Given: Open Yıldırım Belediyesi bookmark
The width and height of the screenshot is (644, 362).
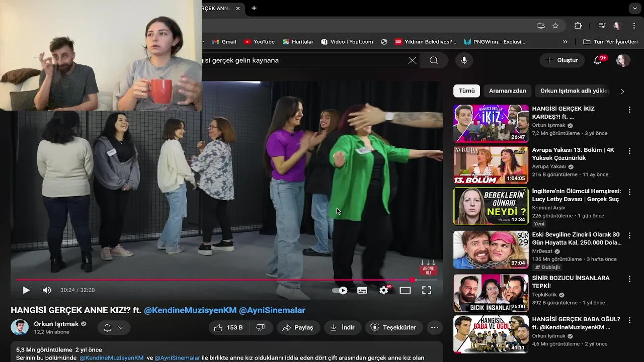Looking at the screenshot, I should tap(426, 42).
